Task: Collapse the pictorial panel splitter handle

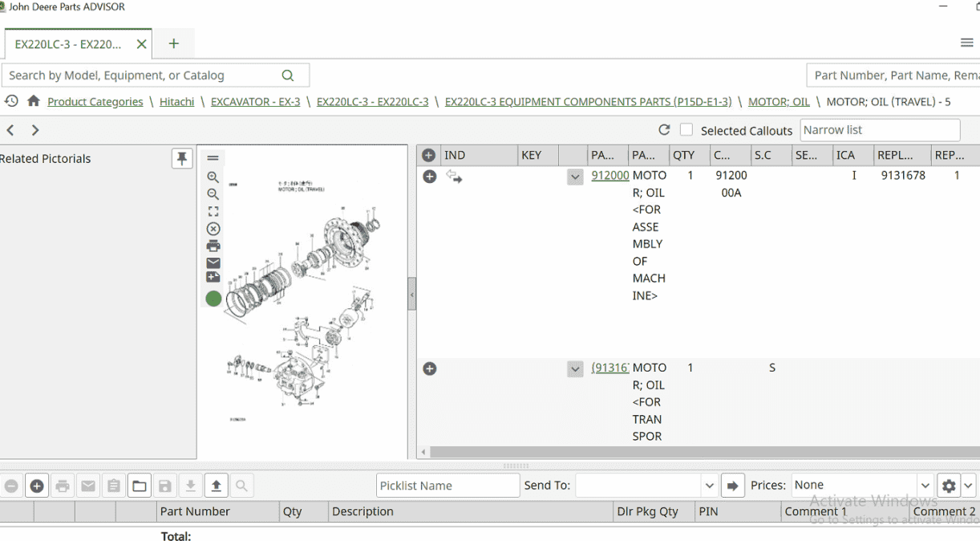Action: (x=412, y=295)
